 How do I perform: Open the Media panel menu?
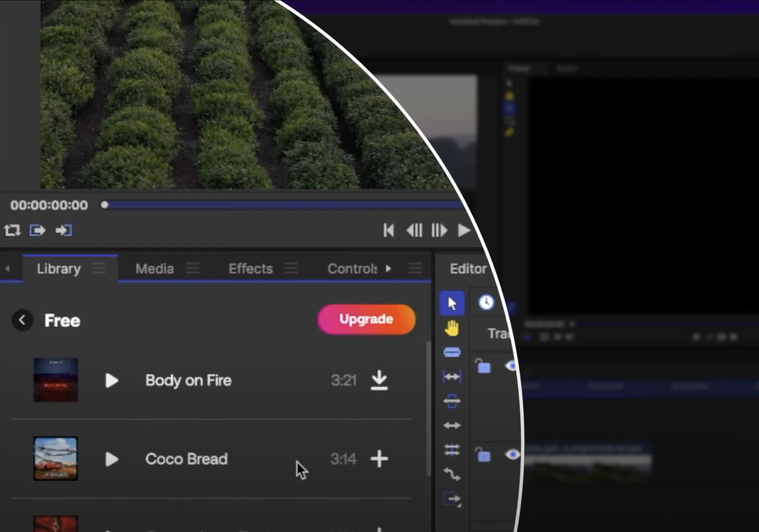pyautogui.click(x=192, y=268)
